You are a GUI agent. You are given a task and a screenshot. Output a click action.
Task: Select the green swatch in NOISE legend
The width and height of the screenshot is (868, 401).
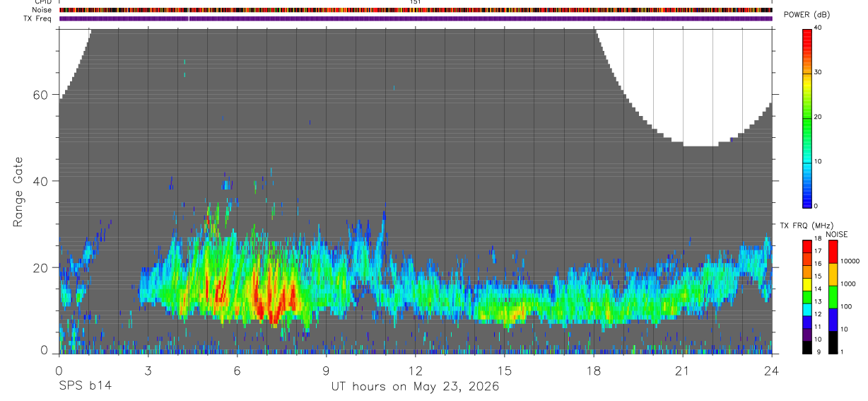[x=833, y=297]
